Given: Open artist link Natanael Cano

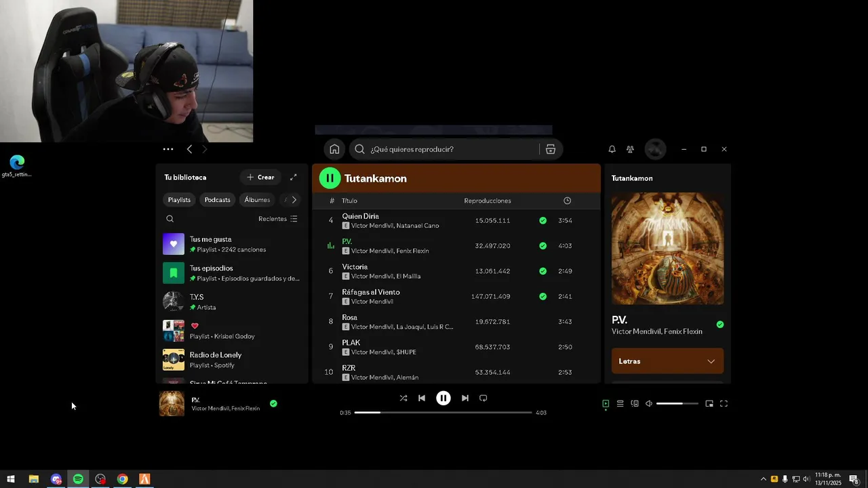Looking at the screenshot, I should click(x=418, y=226).
